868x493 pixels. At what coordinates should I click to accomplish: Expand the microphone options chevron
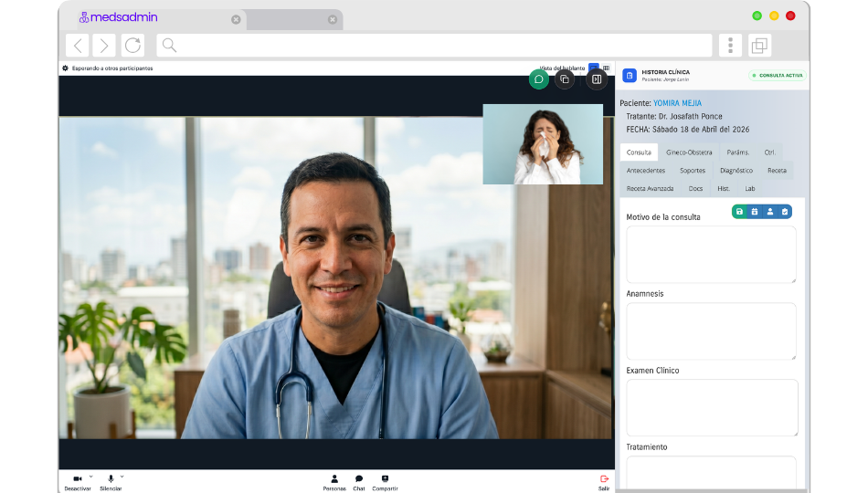[x=122, y=477]
